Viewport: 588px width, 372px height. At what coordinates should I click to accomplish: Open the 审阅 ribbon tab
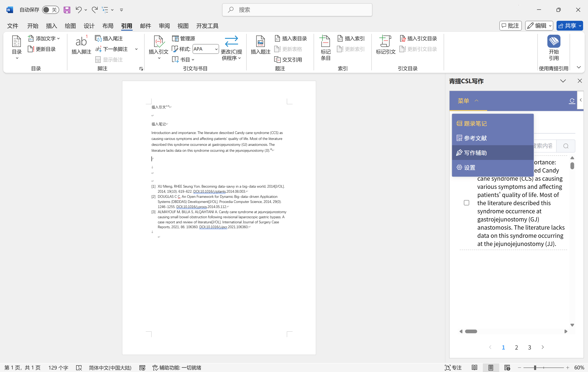pos(164,26)
